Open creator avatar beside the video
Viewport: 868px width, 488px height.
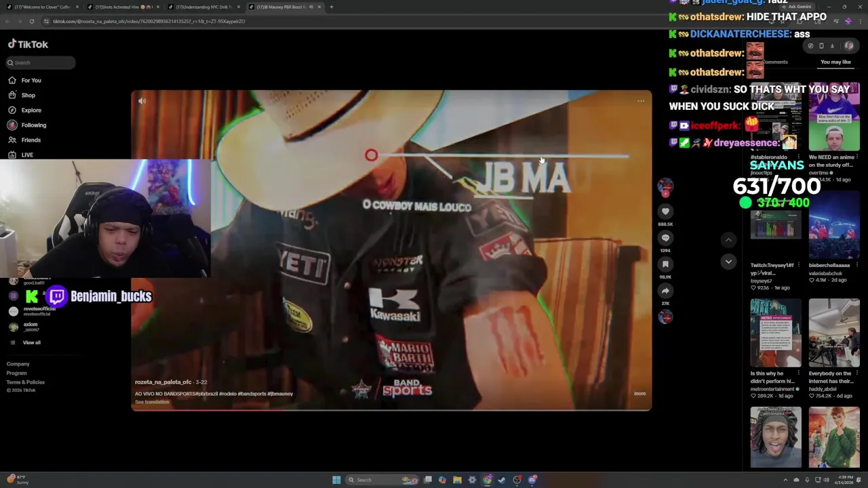point(665,186)
